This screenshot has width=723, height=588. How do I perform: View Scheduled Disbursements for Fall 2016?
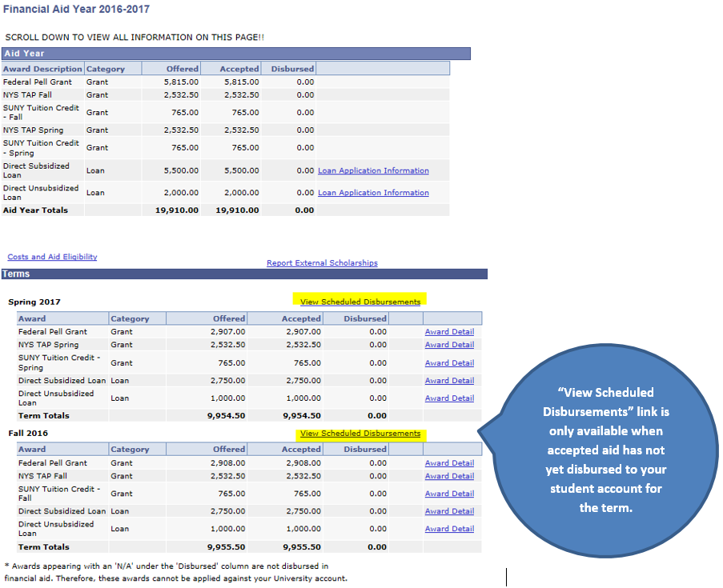pyautogui.click(x=359, y=434)
